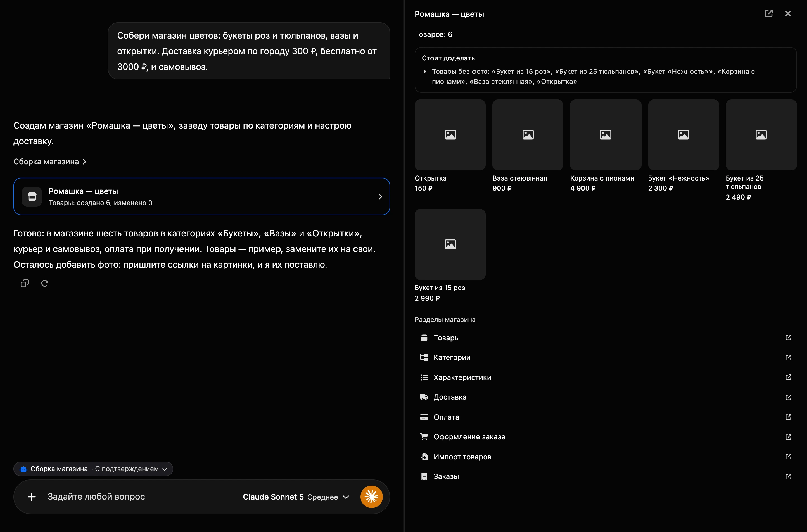Open external link icon beside Товары
This screenshot has height=532, width=807.
788,338
